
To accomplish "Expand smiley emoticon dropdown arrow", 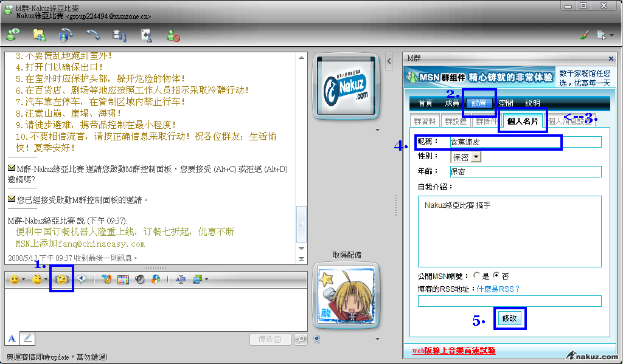I will [24, 280].
